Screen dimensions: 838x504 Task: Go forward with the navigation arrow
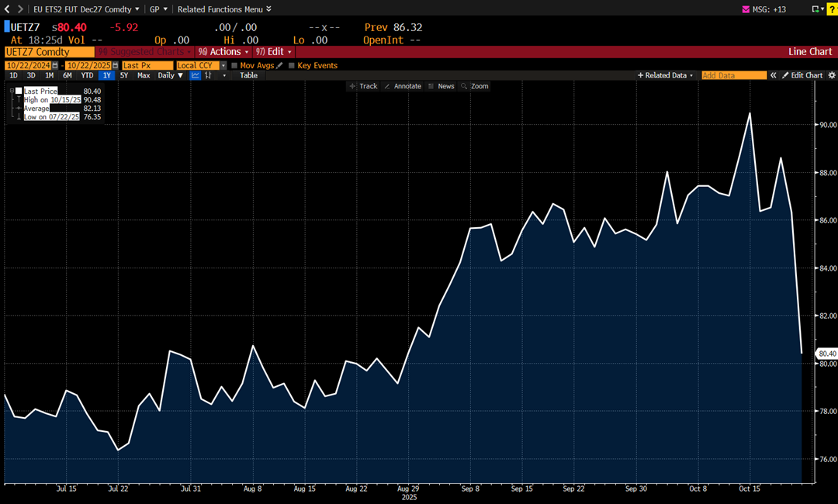pos(19,9)
